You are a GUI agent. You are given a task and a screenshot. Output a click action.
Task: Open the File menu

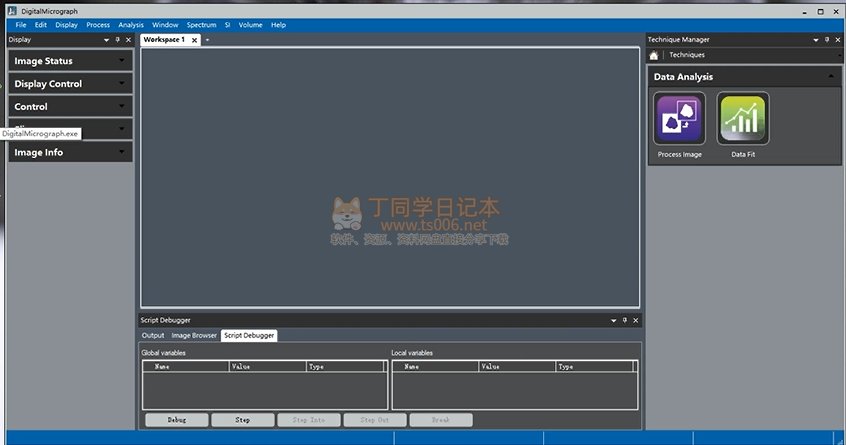[x=21, y=25]
